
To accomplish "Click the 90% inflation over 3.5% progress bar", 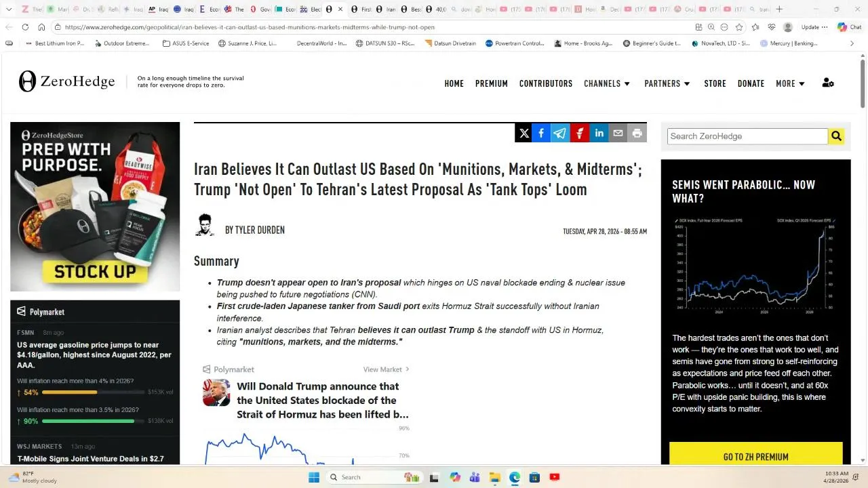I will click(93, 422).
